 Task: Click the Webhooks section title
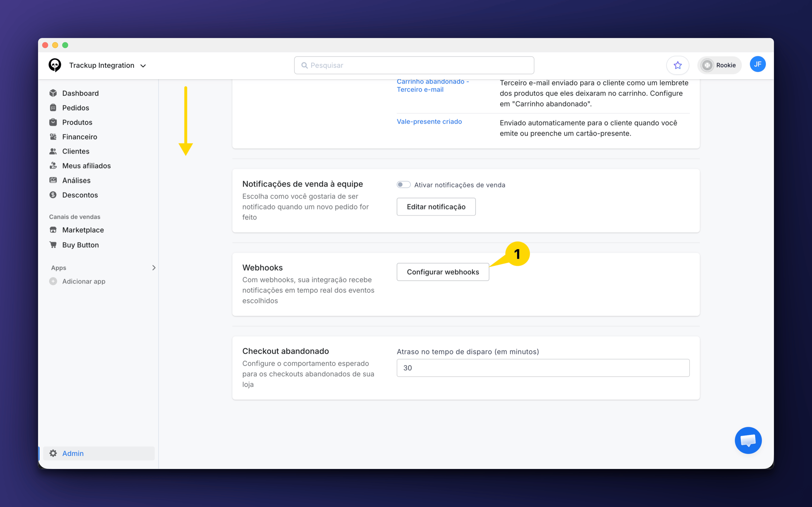click(262, 267)
